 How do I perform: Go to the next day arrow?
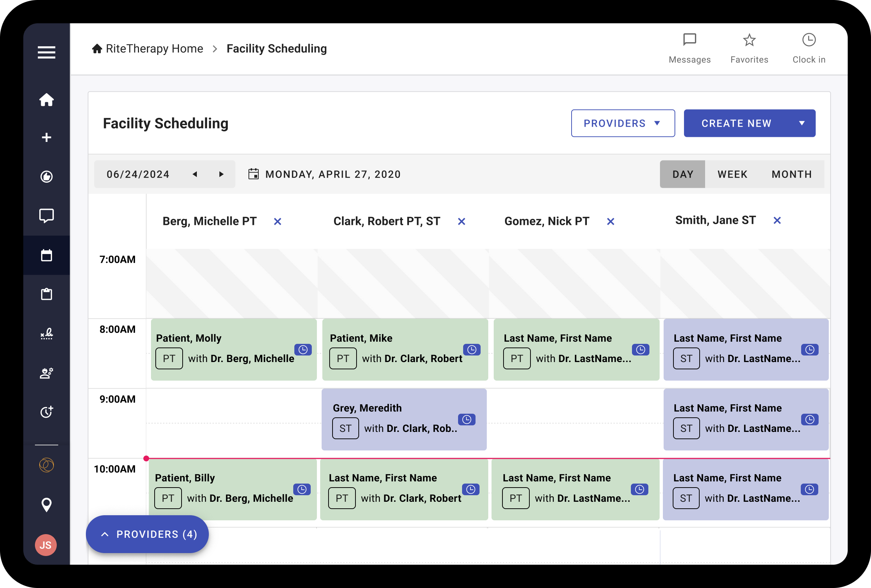[x=221, y=174]
